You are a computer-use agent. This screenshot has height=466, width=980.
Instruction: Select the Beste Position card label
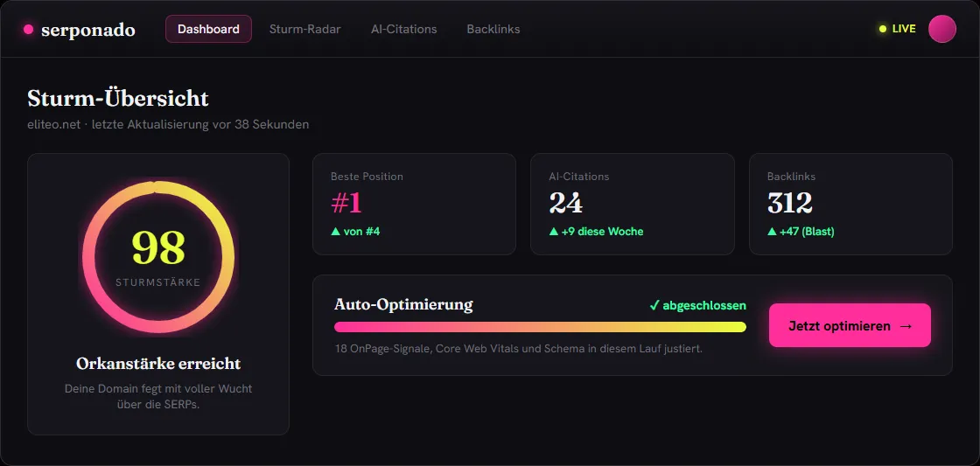367,177
